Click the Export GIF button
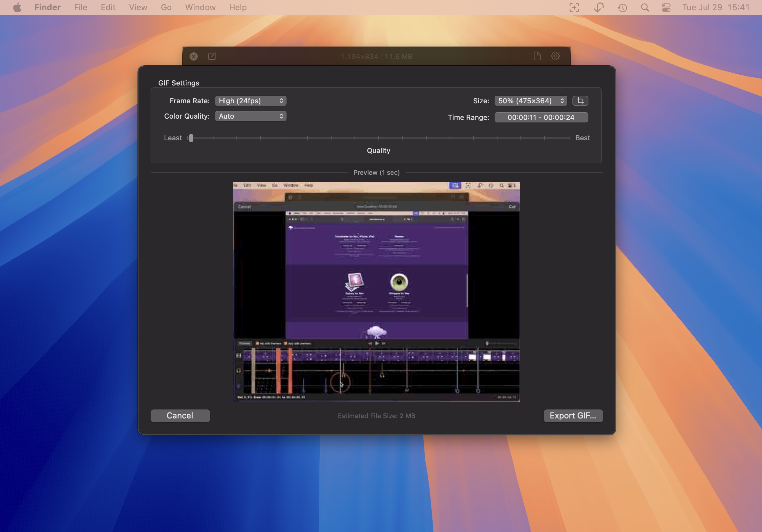 tap(573, 416)
